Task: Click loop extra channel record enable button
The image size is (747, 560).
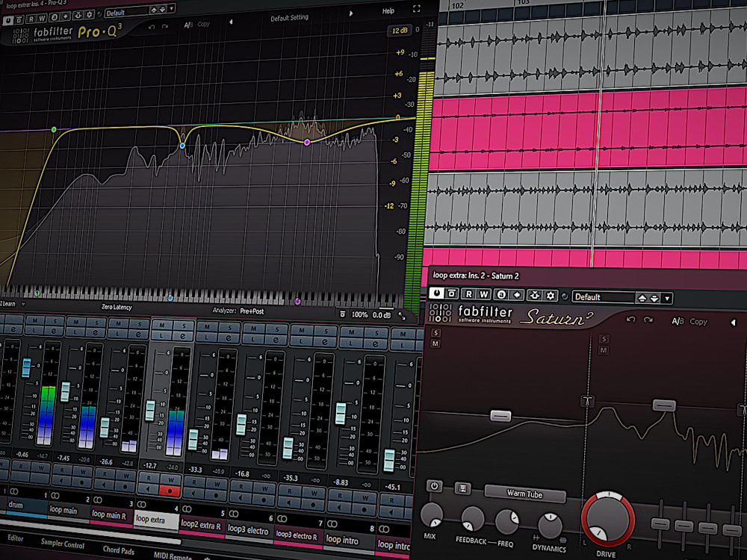Action: click(x=170, y=491)
